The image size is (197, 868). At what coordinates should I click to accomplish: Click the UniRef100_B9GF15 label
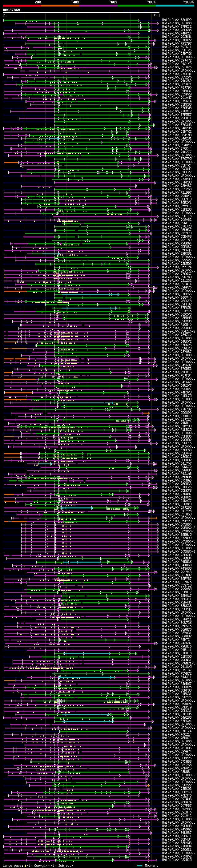click(x=177, y=443)
